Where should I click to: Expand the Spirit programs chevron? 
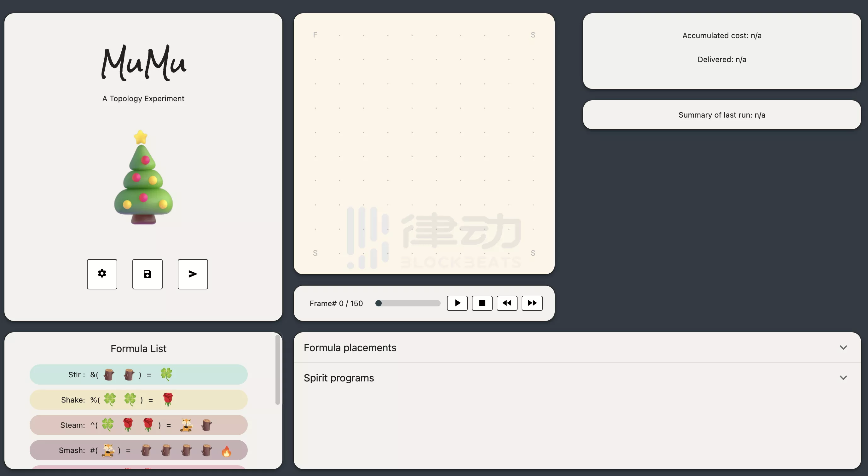pyautogui.click(x=843, y=378)
